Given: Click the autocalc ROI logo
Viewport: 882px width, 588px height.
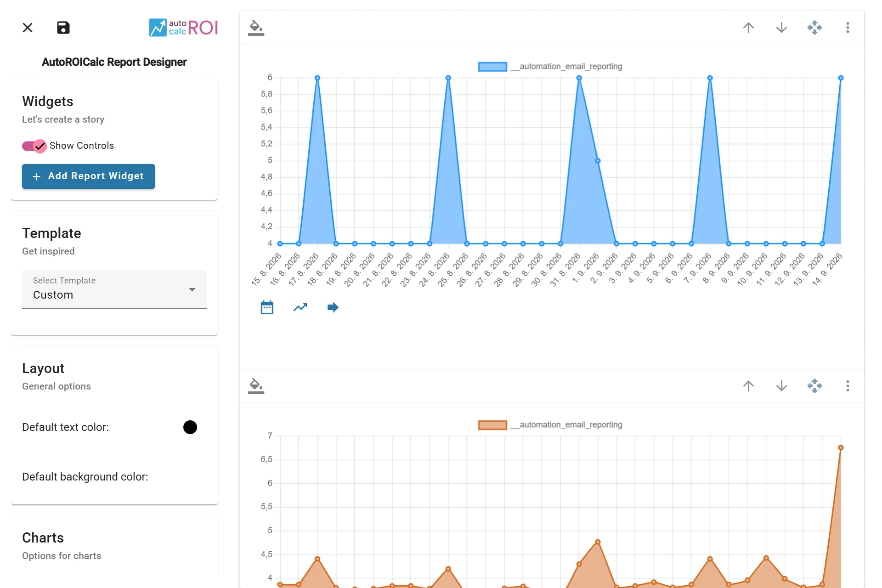Looking at the screenshot, I should click(183, 28).
